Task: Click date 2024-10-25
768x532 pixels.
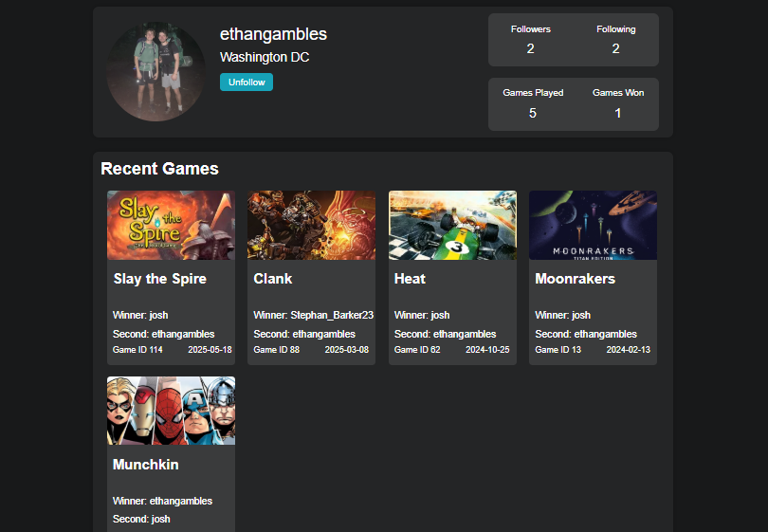Action: (487, 350)
